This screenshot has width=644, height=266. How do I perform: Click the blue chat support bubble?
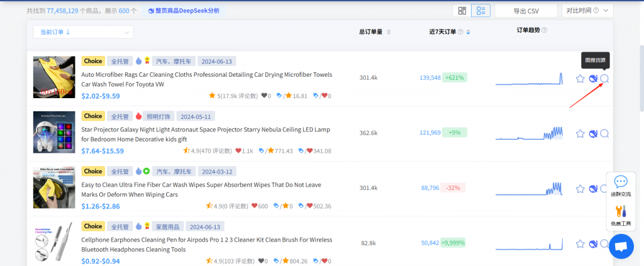tap(621, 247)
